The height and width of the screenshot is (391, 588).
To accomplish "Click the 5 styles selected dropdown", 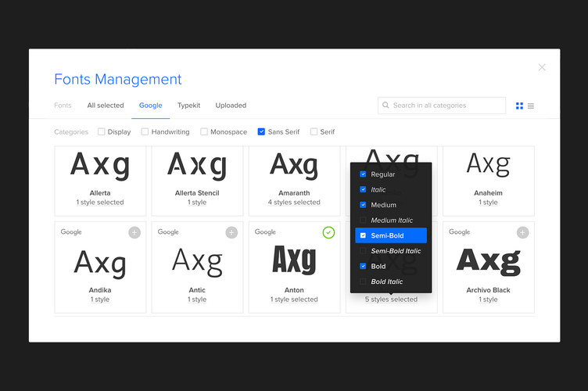I will 391,300.
